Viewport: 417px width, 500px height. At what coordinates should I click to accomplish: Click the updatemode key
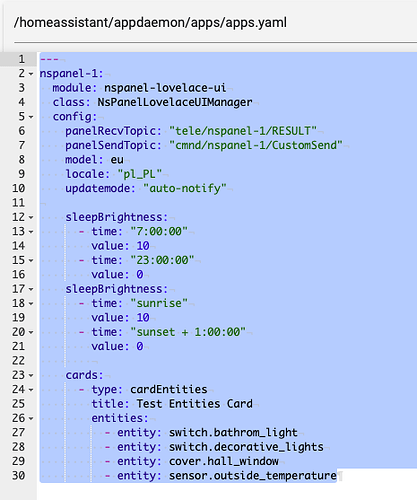(98, 189)
